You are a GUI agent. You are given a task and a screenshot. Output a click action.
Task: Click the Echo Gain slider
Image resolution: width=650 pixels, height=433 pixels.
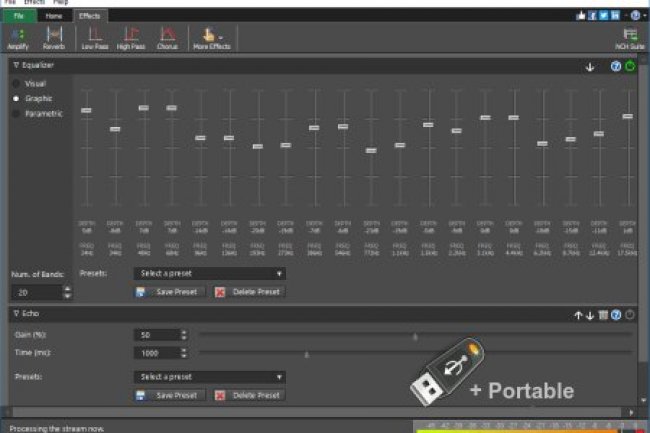coord(415,336)
